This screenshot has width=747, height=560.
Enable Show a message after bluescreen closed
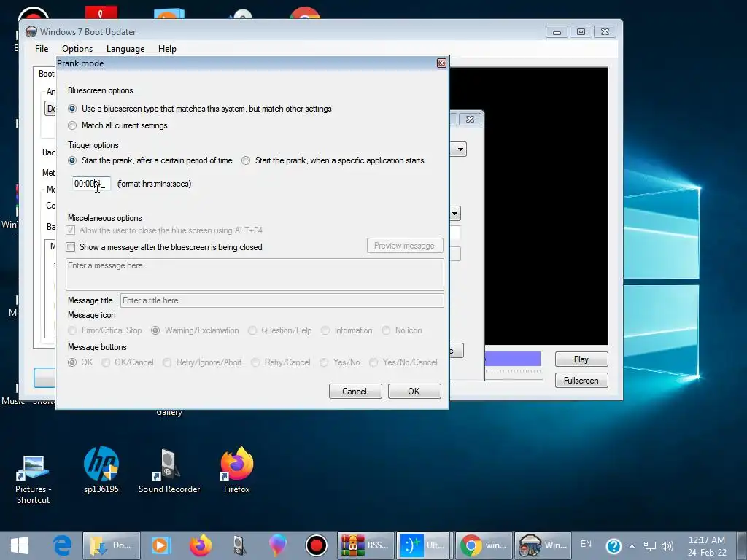[x=71, y=247]
